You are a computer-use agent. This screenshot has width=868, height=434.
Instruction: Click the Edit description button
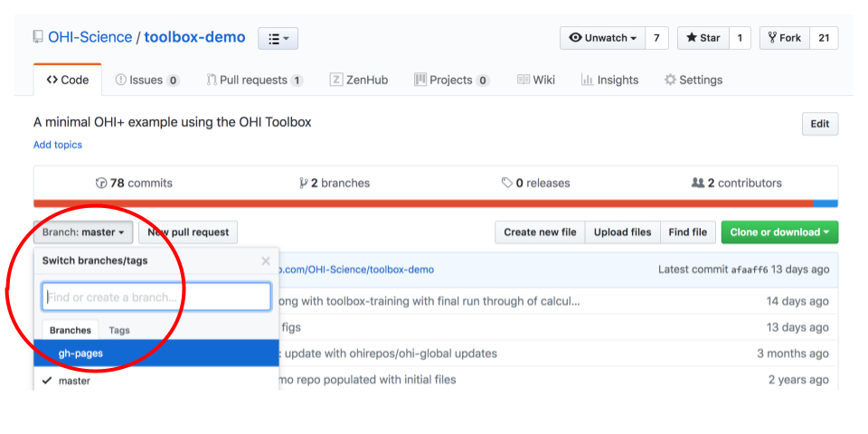tap(820, 124)
